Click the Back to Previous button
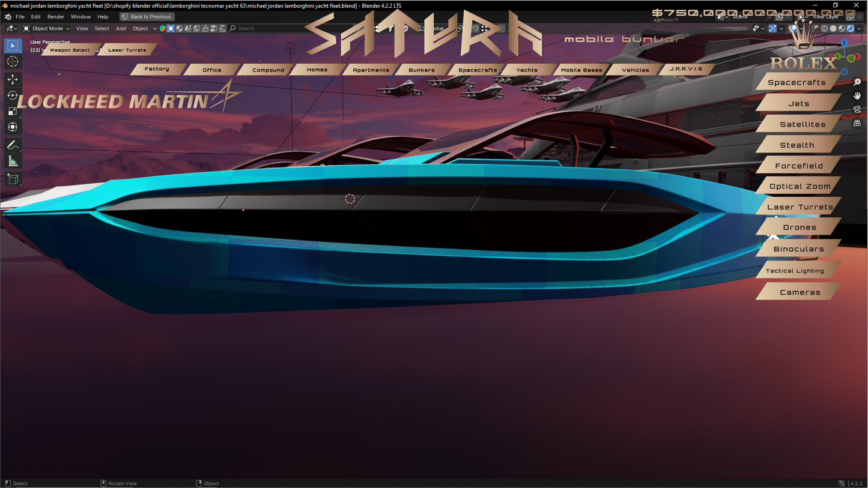The width and height of the screenshot is (868, 488). [147, 16]
